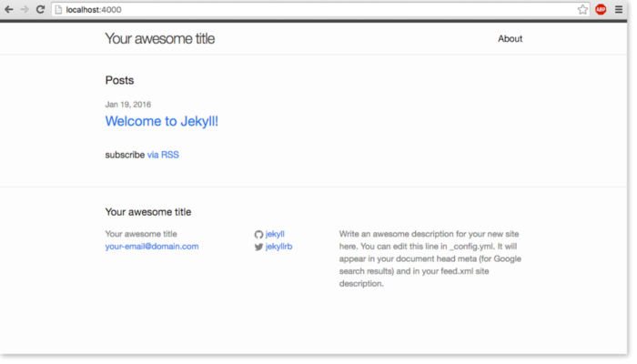The width and height of the screenshot is (637, 364).
Task: Open the jekyll GitHub link
Action: (x=275, y=234)
